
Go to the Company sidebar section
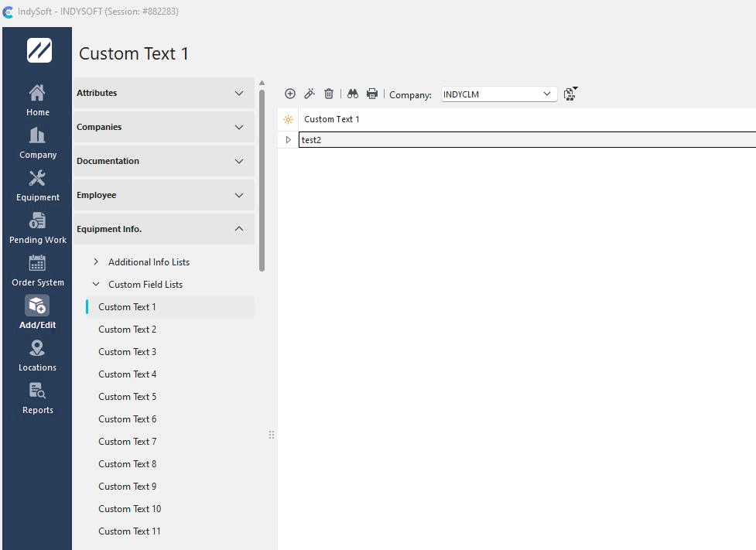coord(38,142)
